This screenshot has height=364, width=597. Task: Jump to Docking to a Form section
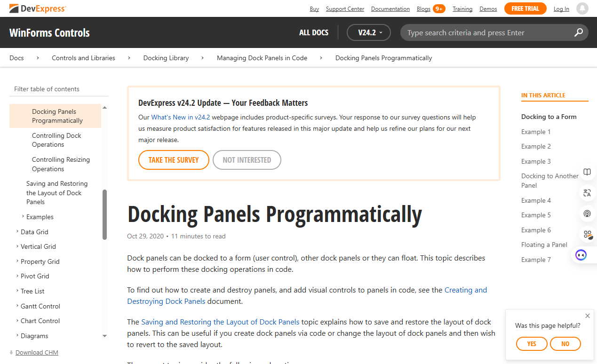[x=549, y=117]
